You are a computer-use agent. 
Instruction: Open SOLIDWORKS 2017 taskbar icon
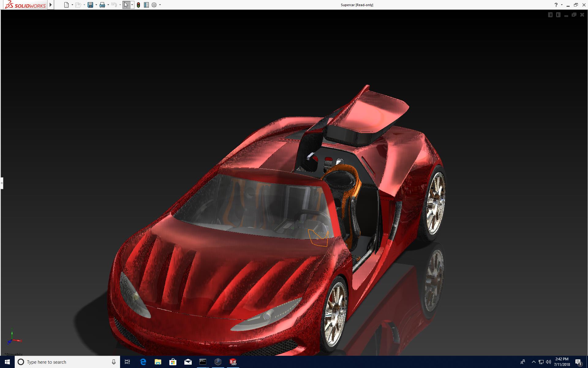(x=233, y=362)
